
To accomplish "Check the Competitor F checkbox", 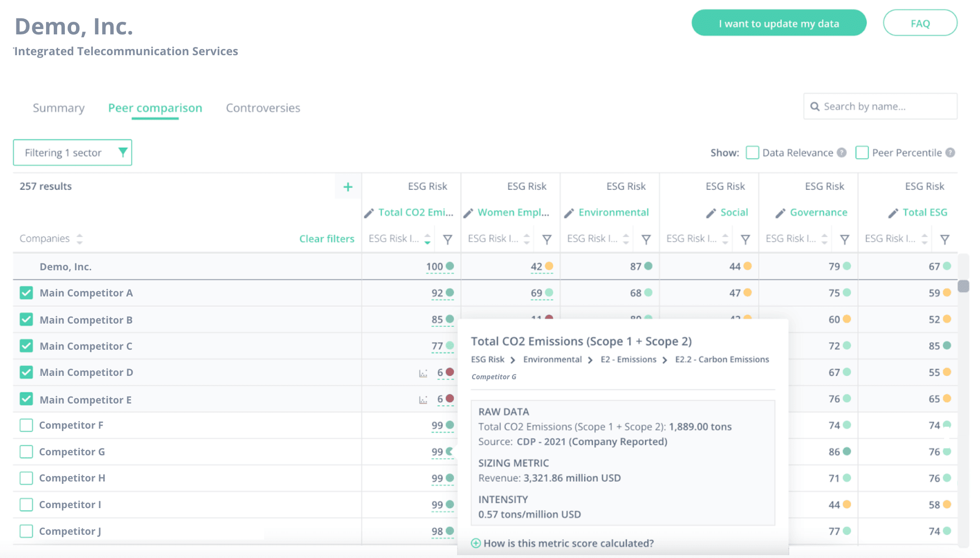I will tap(26, 425).
